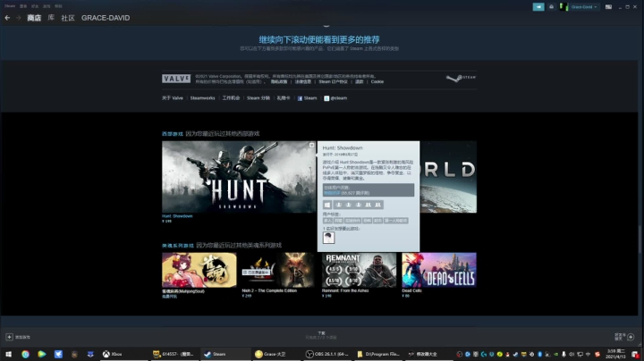The image size is (644, 361).
Task: Open the Remnant From the Ashes thumbnail
Action: 359,270
